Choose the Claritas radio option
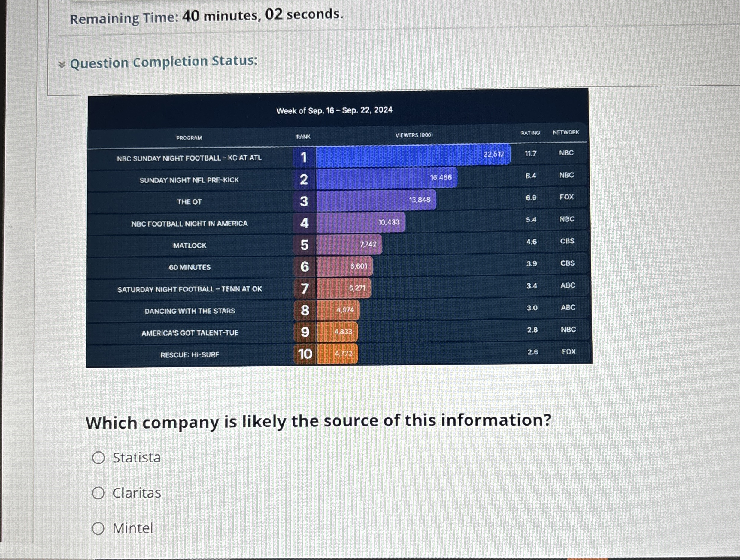740x560 pixels. tap(98, 493)
